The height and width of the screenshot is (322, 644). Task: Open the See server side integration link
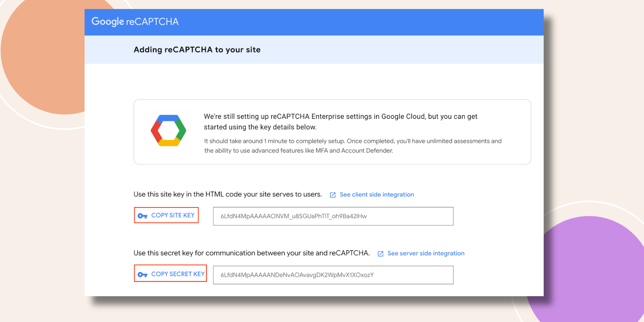point(425,253)
